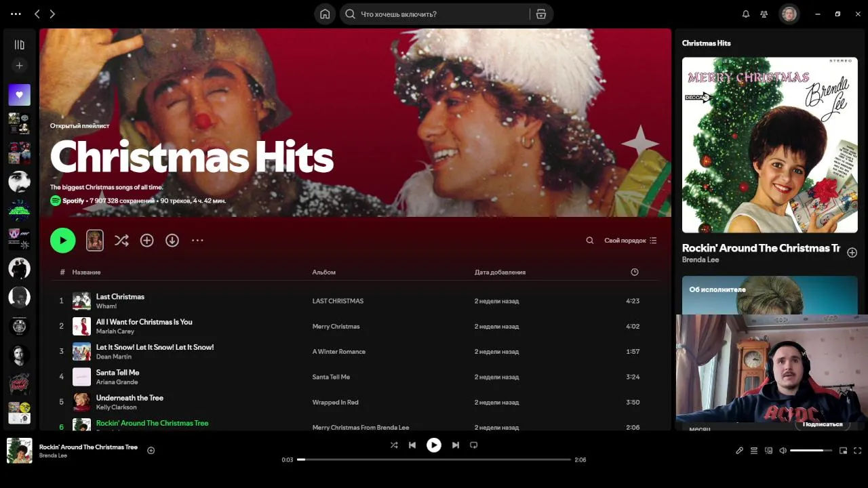Open the now playing cover in player bar
The width and height of the screenshot is (868, 488).
pyautogui.click(x=20, y=451)
